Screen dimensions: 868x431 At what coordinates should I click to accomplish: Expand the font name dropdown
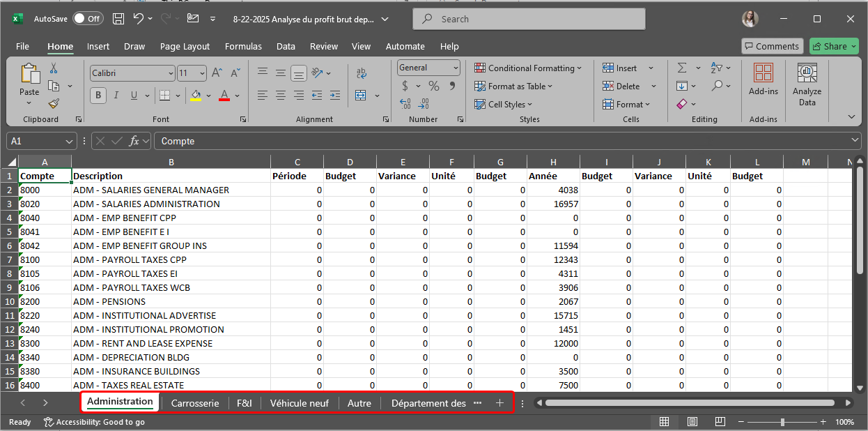pyautogui.click(x=171, y=73)
